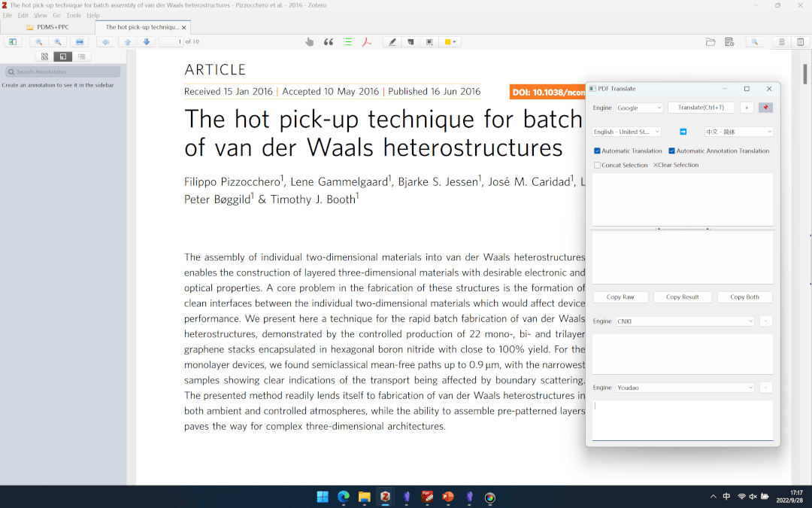The image size is (812, 508).
Task: Open the Go menu
Action: click(x=56, y=16)
